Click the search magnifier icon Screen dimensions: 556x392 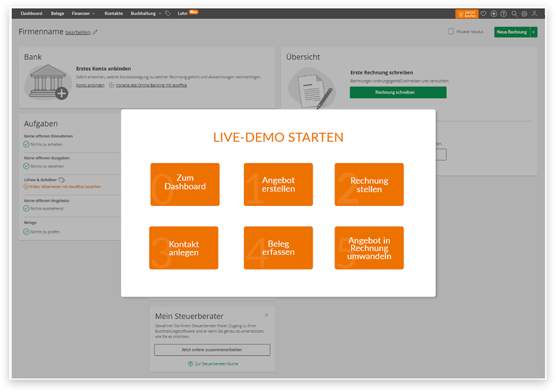coord(514,13)
